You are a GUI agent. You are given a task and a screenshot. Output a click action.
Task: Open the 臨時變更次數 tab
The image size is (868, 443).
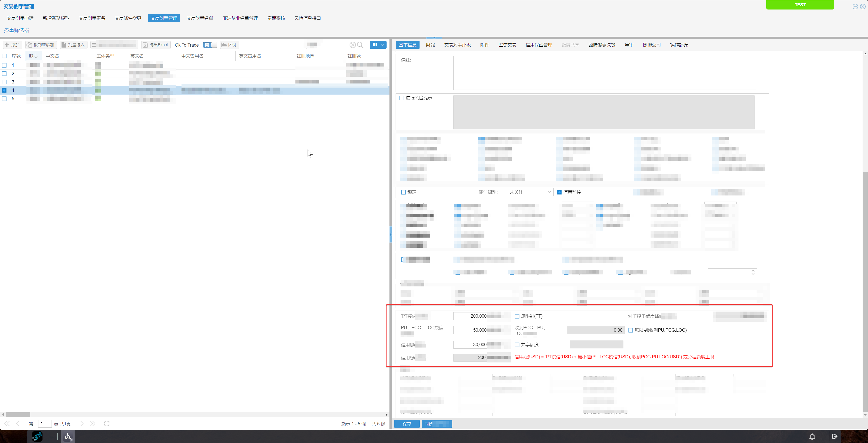point(602,45)
